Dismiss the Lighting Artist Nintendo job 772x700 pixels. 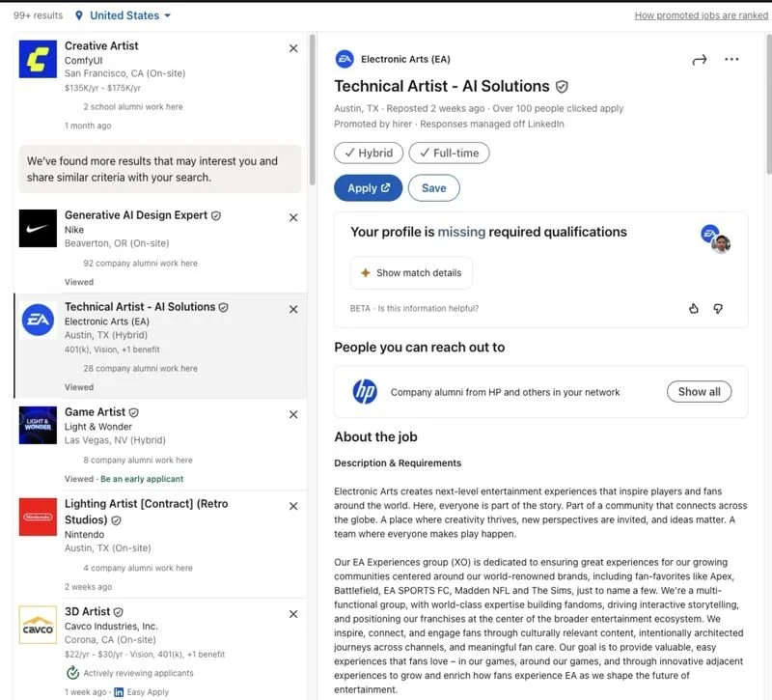(x=293, y=506)
